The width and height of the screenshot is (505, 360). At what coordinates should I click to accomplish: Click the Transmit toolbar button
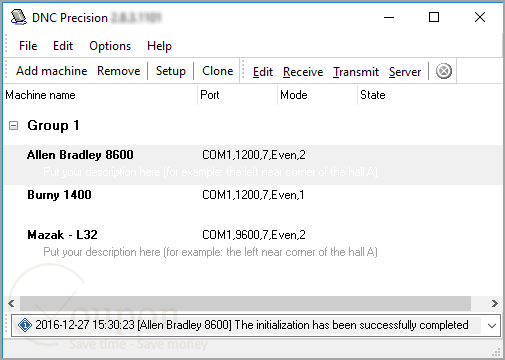356,72
